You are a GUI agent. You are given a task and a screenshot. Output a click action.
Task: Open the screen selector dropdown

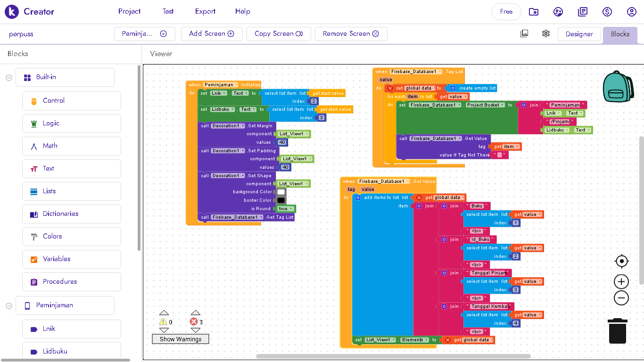(x=145, y=34)
